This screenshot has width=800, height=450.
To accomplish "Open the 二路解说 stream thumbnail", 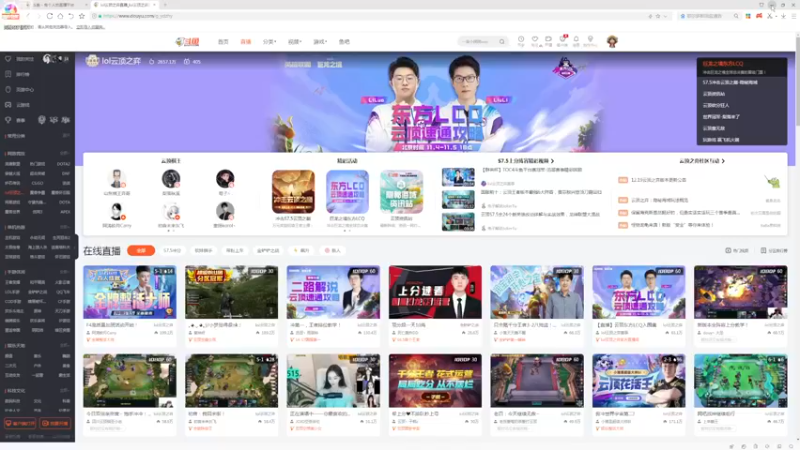I will tap(333, 292).
